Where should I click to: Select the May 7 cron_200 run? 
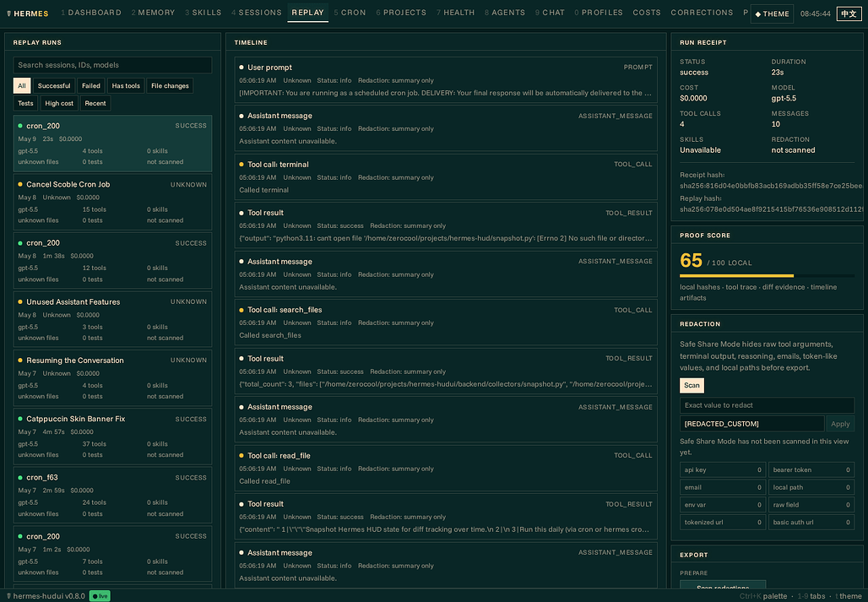click(112, 554)
